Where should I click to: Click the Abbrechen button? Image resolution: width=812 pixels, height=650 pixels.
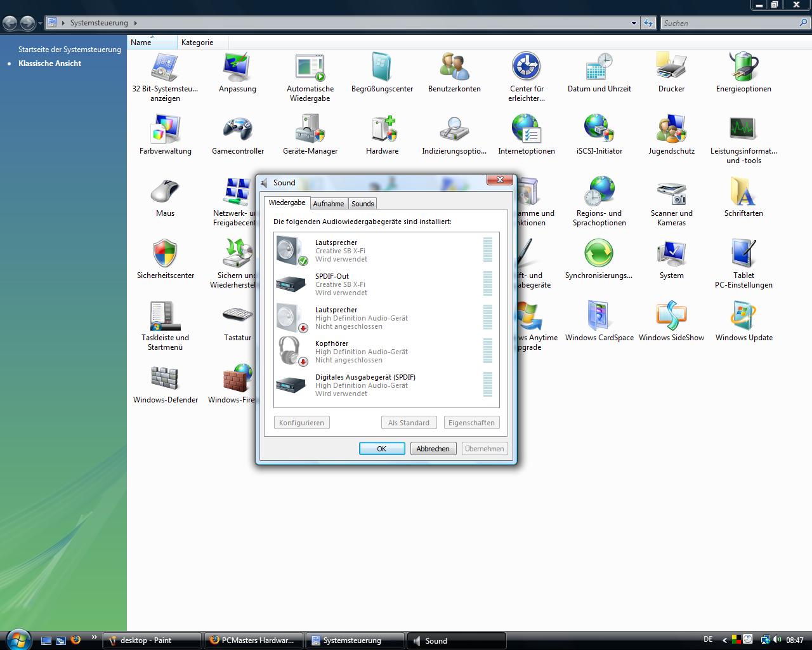click(433, 449)
